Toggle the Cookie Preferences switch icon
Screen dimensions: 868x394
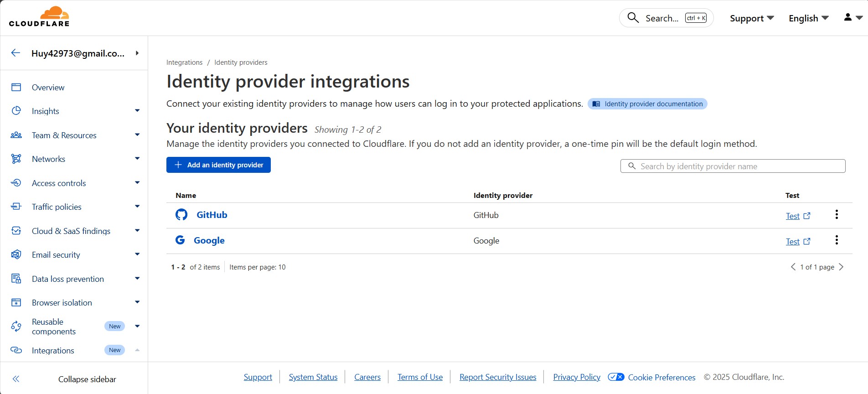click(616, 377)
